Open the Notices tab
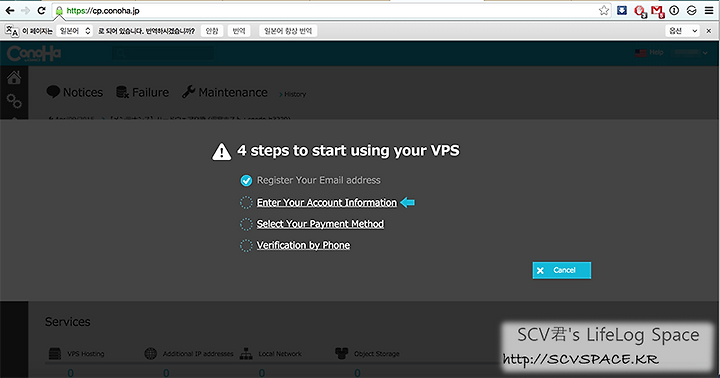Image resolution: width=720 pixels, height=378 pixels. coord(74,92)
